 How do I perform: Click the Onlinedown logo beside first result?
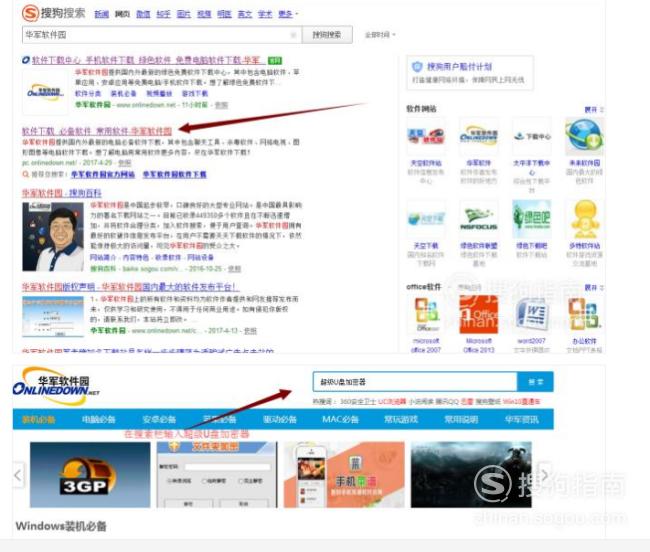tap(45, 92)
